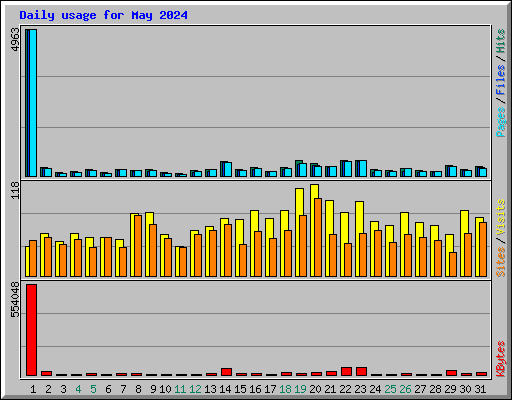Click the day 21 axis label

pyautogui.click(x=330, y=389)
